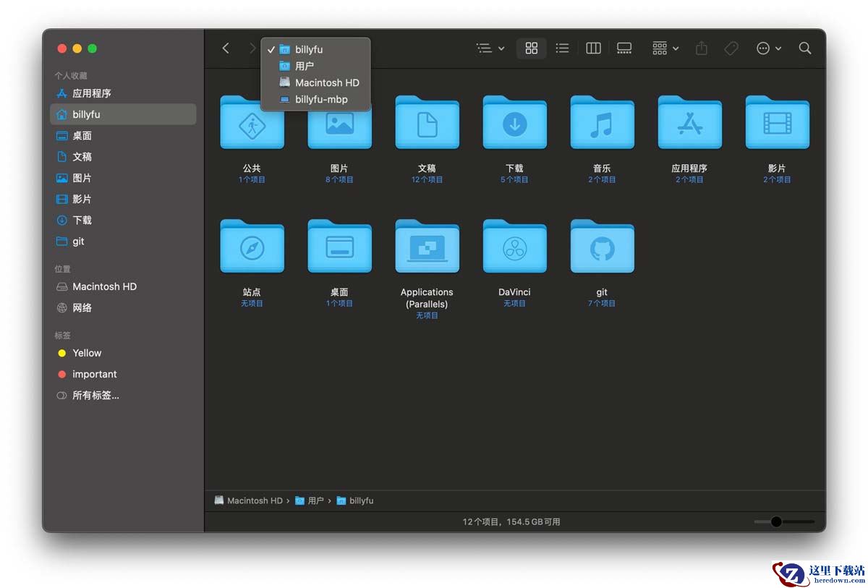Choose billyfu-mbp in the path menu
This screenshot has height=588, width=868.
pyautogui.click(x=320, y=99)
